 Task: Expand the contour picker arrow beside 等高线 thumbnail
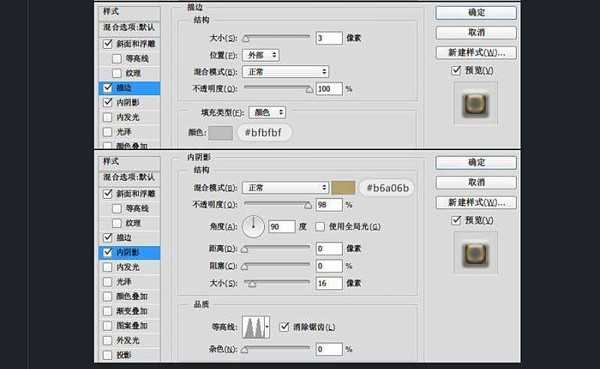pos(267,327)
